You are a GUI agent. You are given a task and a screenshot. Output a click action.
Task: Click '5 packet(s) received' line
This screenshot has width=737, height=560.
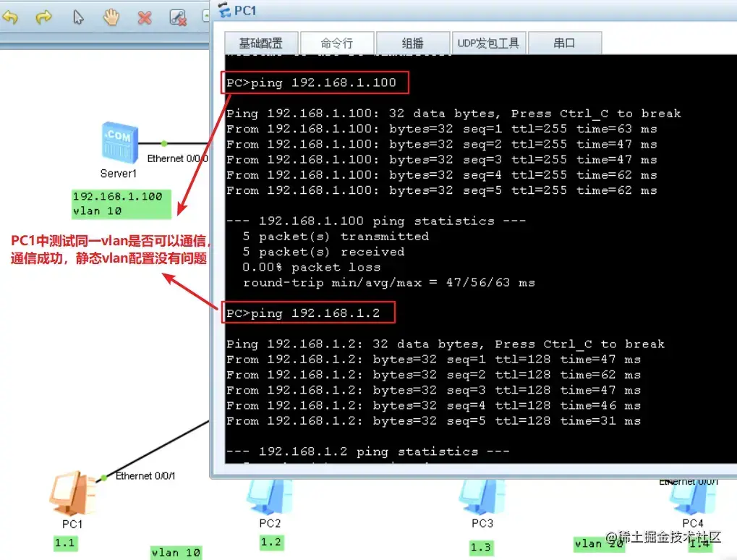tap(323, 252)
